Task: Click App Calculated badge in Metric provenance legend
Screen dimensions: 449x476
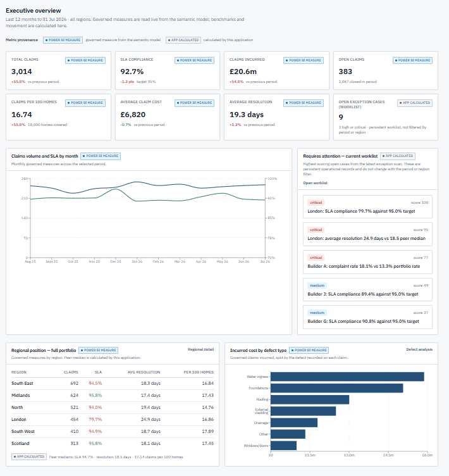Action: click(x=183, y=40)
